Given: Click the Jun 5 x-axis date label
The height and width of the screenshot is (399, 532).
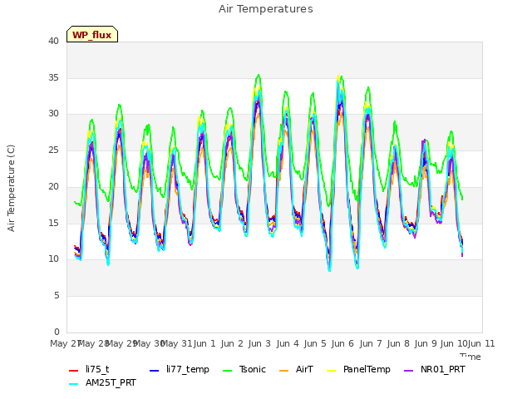Looking at the screenshot, I should 315,343.
